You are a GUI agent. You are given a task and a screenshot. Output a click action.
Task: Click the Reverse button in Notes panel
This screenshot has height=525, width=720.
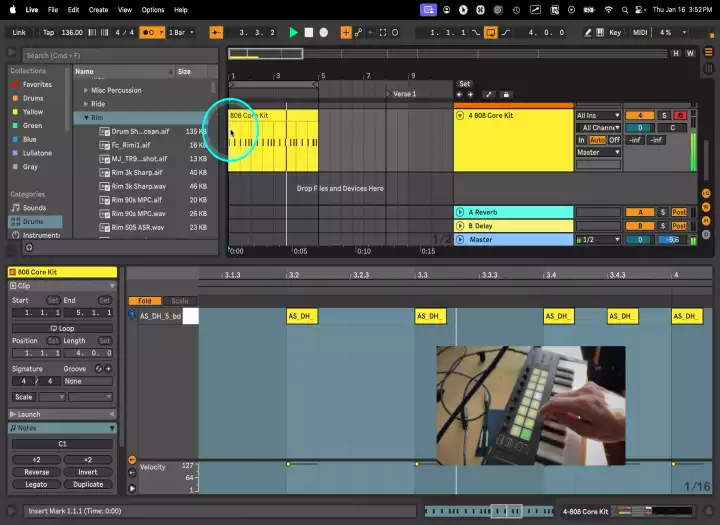point(36,472)
